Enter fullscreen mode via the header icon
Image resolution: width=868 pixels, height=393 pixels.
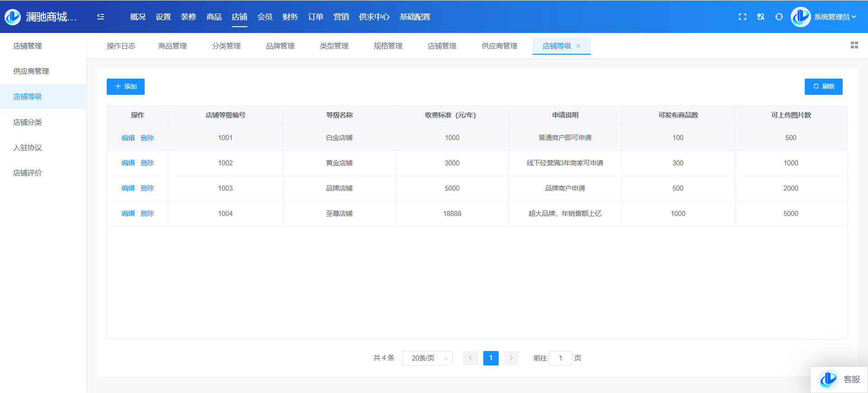click(x=742, y=17)
